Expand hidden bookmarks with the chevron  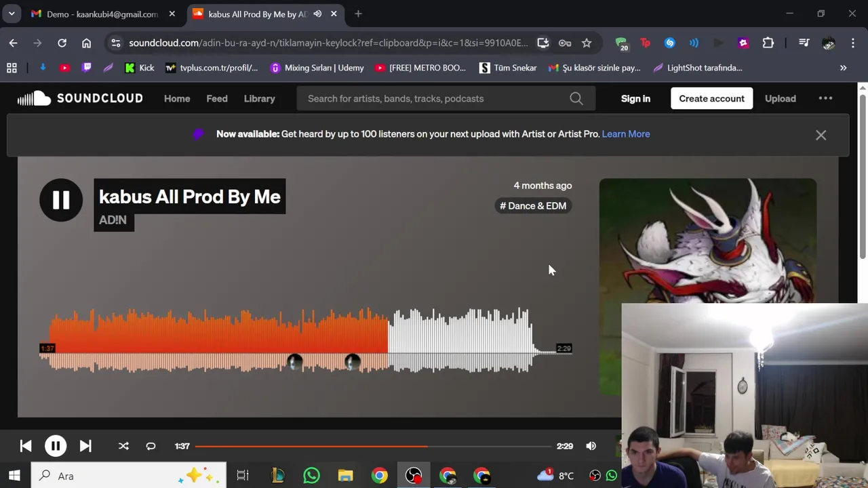click(843, 68)
